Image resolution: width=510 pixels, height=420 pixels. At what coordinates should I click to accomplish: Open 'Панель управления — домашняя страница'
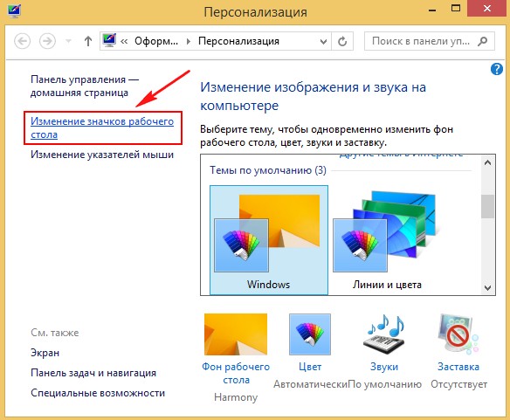(x=85, y=86)
